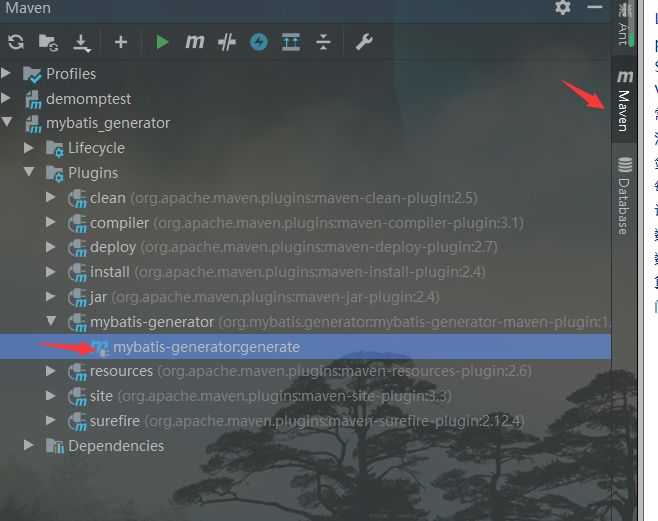
Task: Click the Plugins folder icon
Action: click(55, 174)
